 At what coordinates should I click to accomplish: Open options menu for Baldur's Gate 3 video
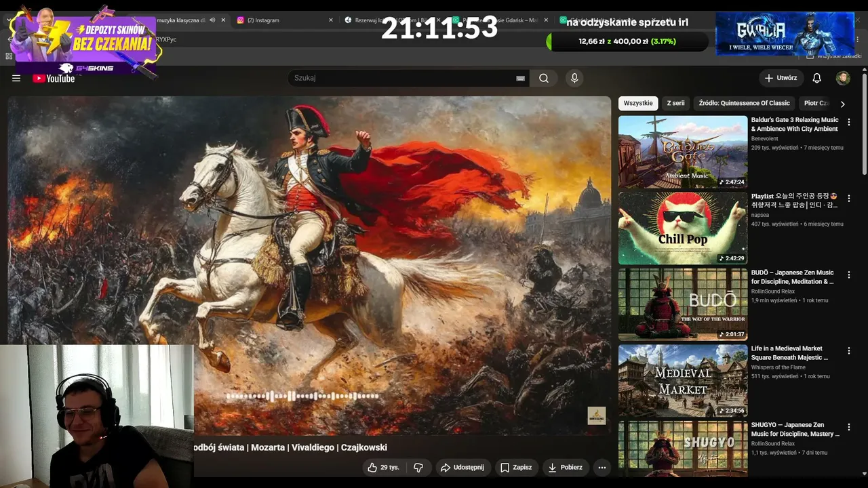tap(848, 122)
